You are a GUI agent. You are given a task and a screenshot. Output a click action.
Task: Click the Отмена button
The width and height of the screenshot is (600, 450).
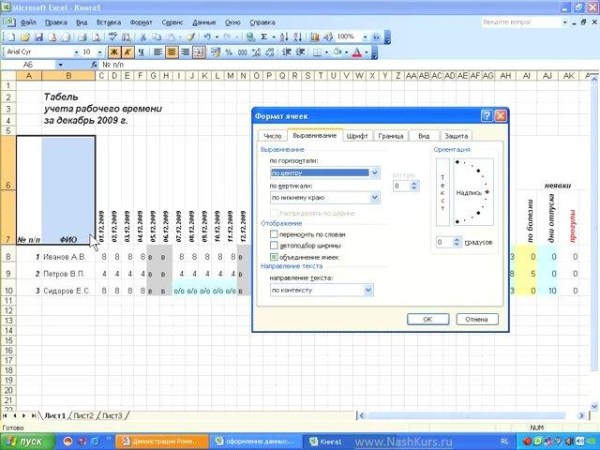477,319
